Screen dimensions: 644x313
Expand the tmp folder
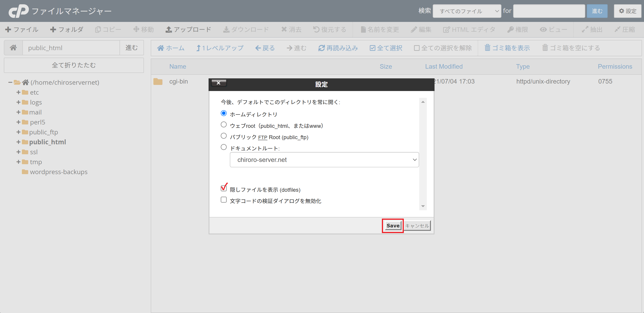pos(18,162)
